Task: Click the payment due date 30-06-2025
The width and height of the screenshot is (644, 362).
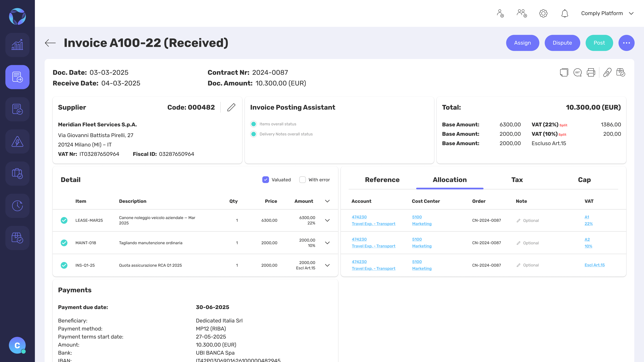Action: (x=212, y=307)
